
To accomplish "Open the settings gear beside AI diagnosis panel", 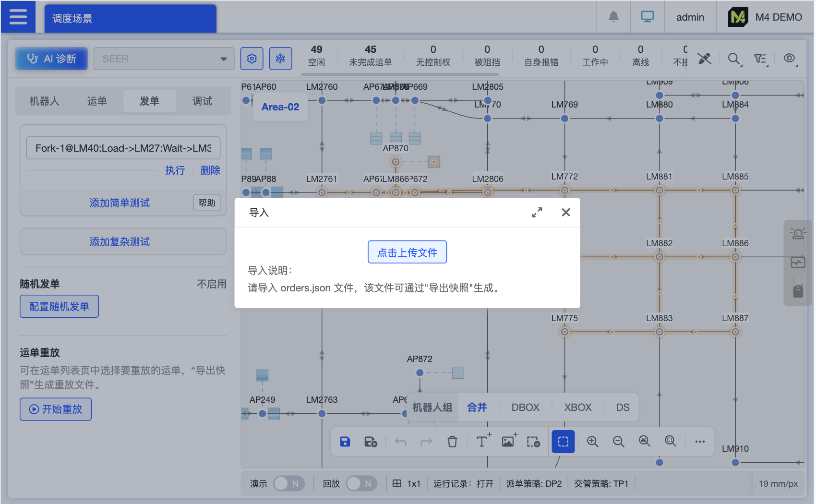I will click(x=252, y=58).
